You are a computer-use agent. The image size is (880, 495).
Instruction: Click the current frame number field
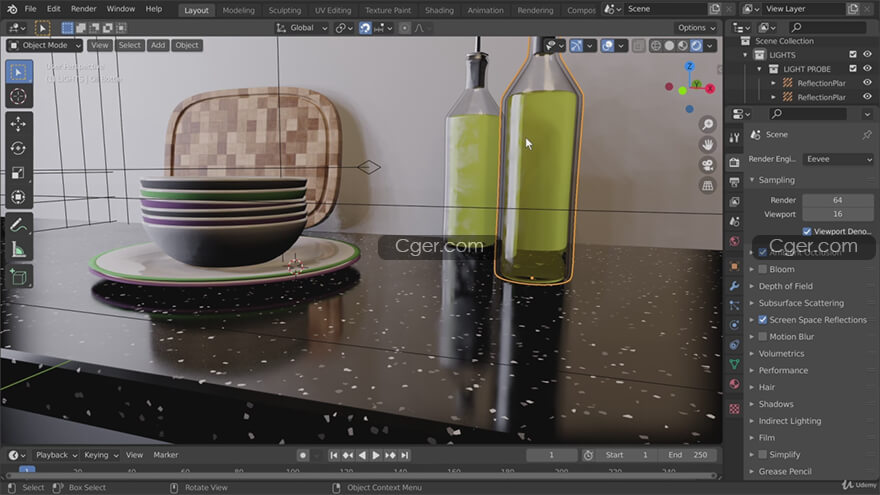[x=552, y=455]
